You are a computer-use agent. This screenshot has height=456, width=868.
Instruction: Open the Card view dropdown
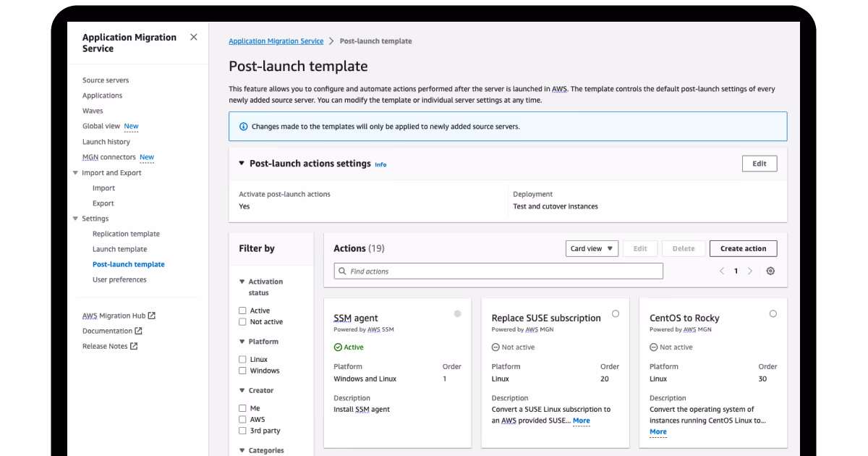tap(592, 248)
